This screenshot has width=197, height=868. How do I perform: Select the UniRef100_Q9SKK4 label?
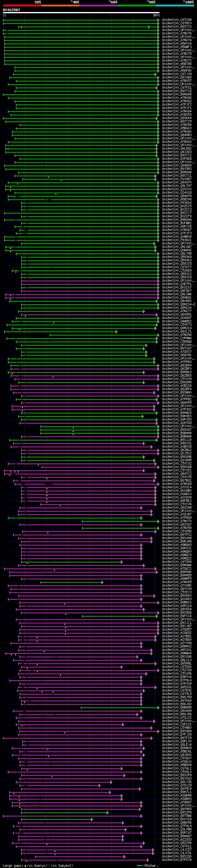pyautogui.click(x=177, y=118)
